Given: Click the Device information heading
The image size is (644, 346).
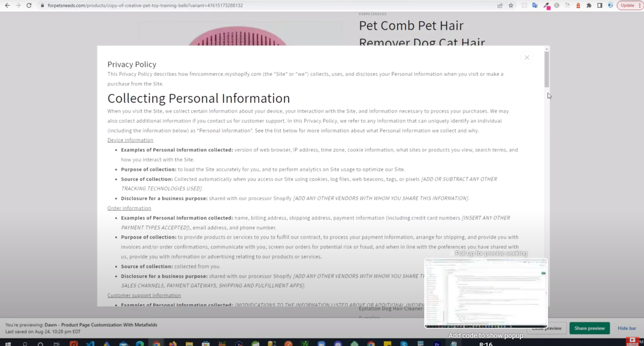Looking at the screenshot, I should pyautogui.click(x=130, y=140).
